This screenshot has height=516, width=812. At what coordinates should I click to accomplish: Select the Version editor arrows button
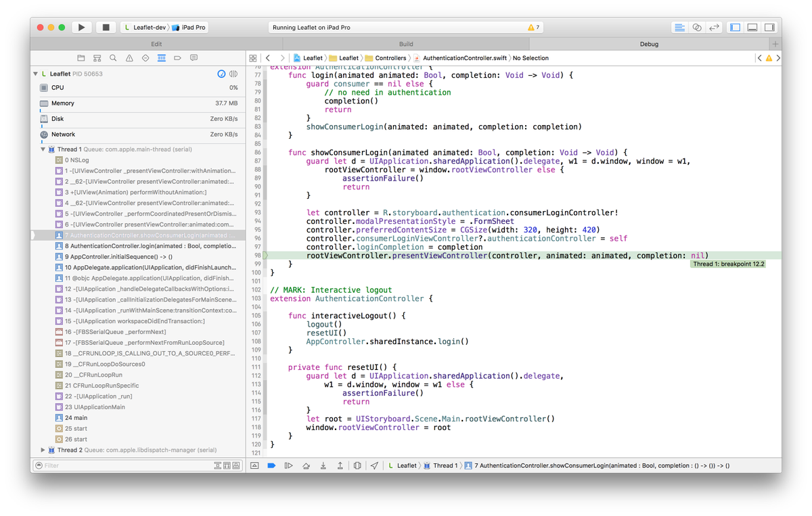point(714,28)
